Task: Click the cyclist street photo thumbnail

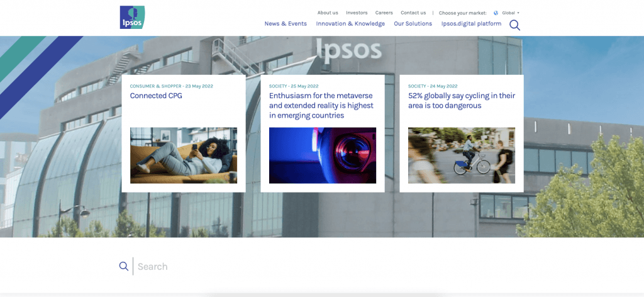Action: pos(461,155)
